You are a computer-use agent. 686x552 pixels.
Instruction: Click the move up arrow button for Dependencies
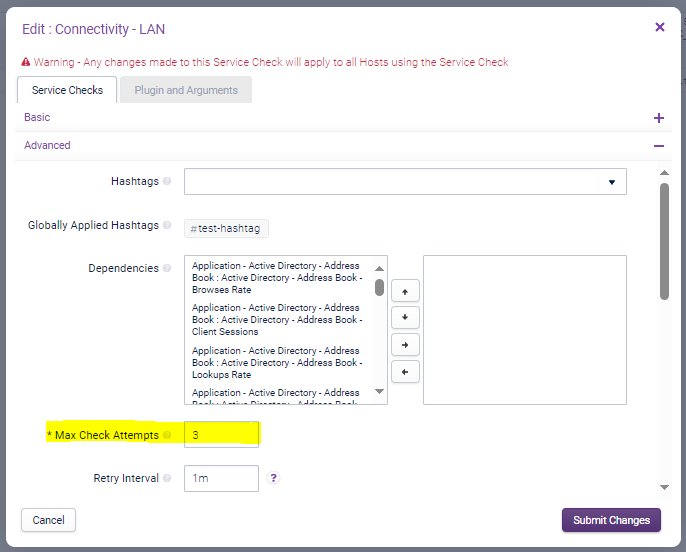tap(404, 291)
